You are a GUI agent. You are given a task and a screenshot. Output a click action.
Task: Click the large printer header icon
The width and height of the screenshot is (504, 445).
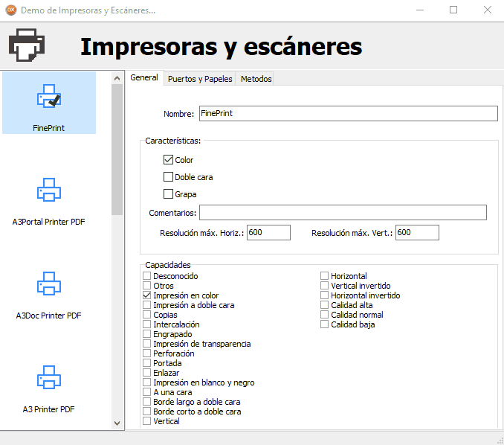pos(27,45)
